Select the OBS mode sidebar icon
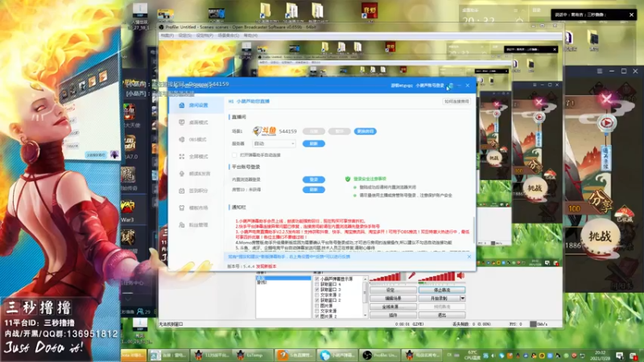The height and width of the screenshot is (362, 644). click(x=182, y=139)
